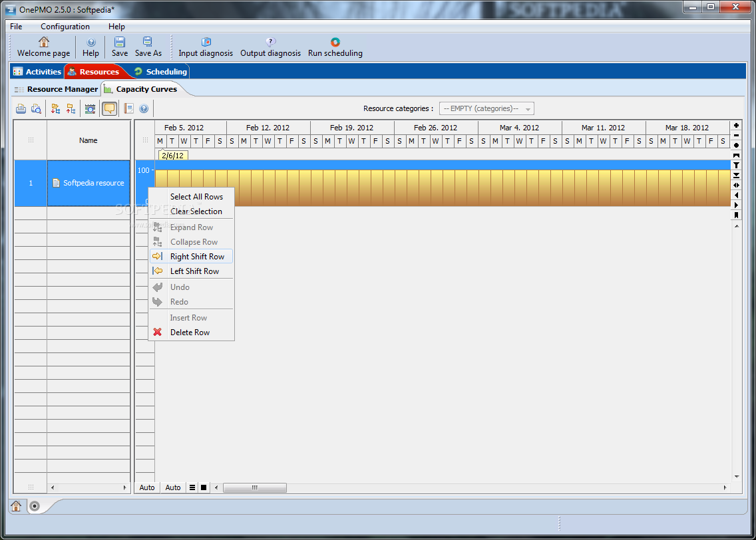Open the File menu
The width and height of the screenshot is (756, 540).
(x=16, y=27)
